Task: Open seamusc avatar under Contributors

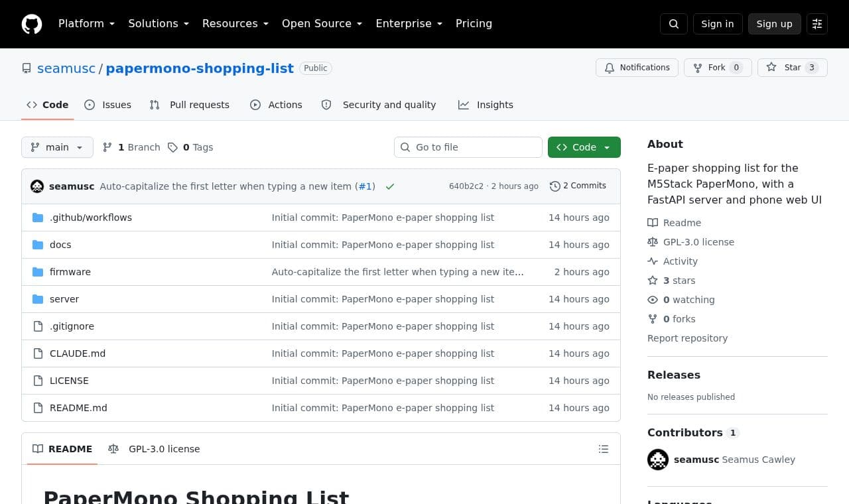Action: click(658, 460)
